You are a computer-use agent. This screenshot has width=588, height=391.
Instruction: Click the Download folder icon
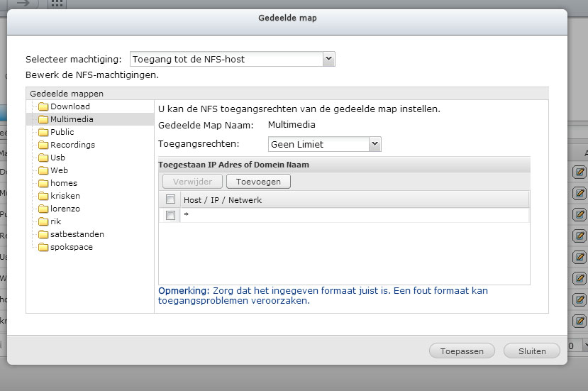(x=43, y=106)
